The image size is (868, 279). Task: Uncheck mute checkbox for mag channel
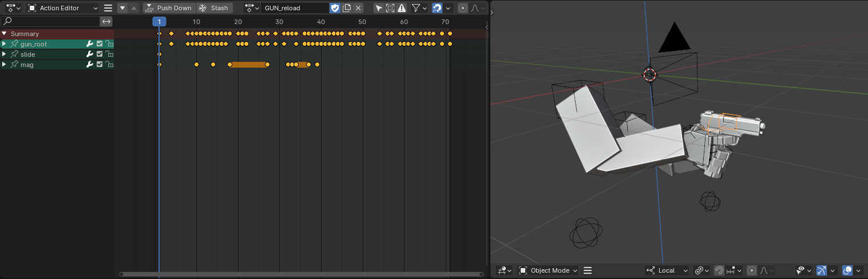(x=100, y=65)
